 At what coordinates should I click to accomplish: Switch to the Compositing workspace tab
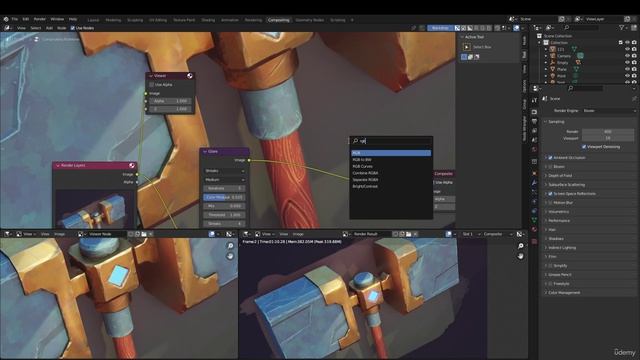coord(279,20)
